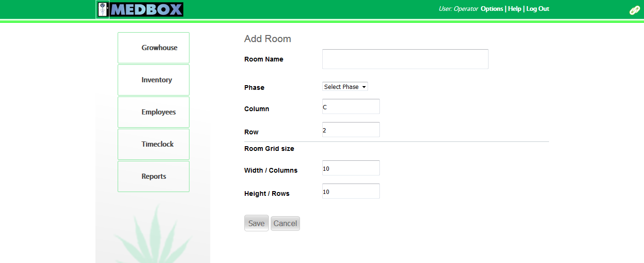Image resolution: width=644 pixels, height=263 pixels.
Task: Click the MEDBOX brand wordmark
Action: [x=146, y=9]
